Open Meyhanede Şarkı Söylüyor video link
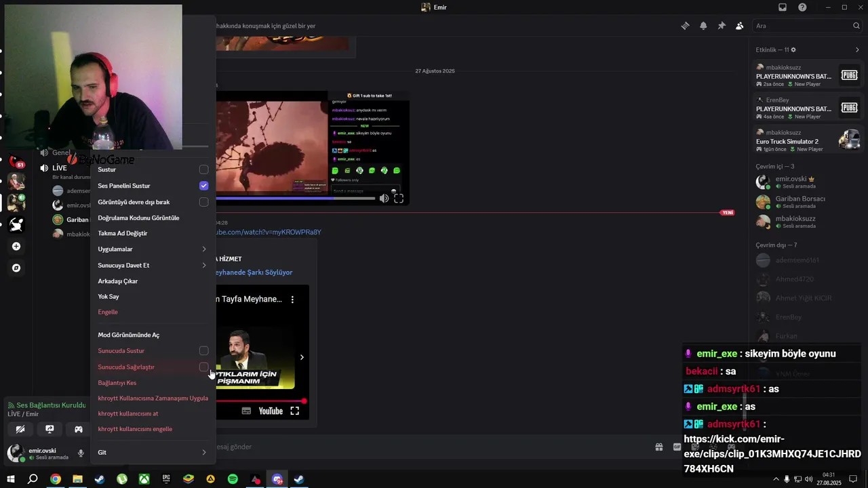The image size is (868, 488). pos(254,272)
